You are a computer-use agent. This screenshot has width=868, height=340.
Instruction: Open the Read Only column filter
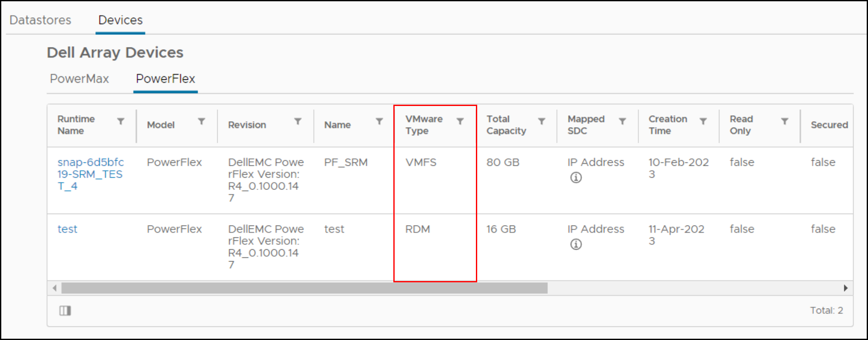[785, 121]
